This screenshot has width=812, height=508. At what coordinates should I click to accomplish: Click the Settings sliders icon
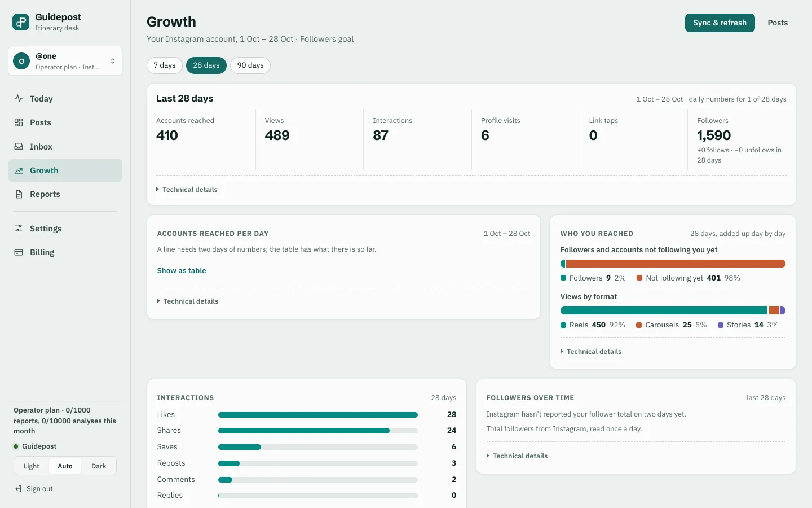19,228
